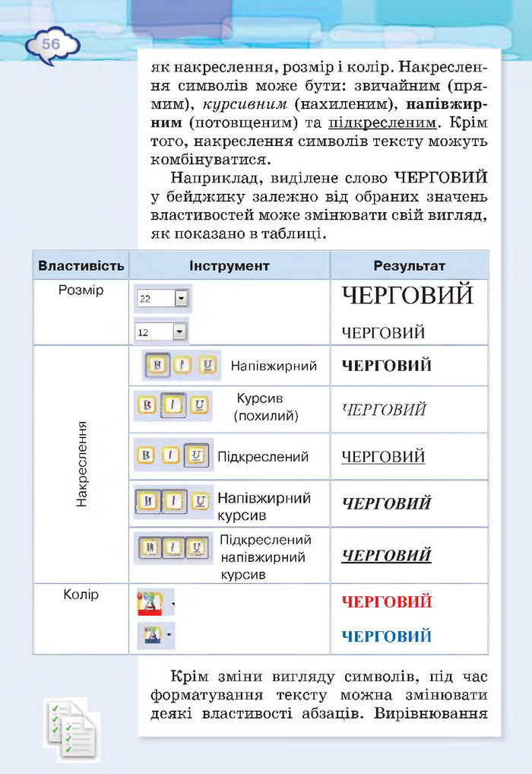Click the small size-12 ЧЕРГОВИЙ result
This screenshot has width=532, height=774.
click(384, 333)
